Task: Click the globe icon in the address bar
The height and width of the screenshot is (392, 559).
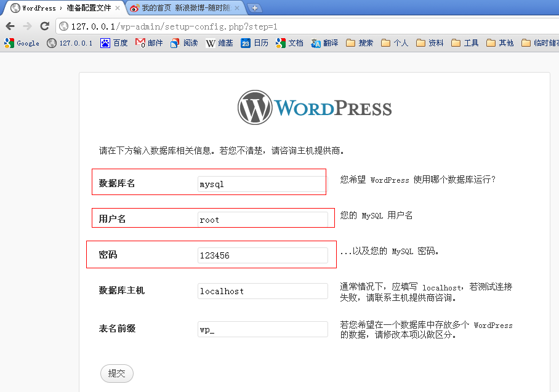Action: coord(63,26)
